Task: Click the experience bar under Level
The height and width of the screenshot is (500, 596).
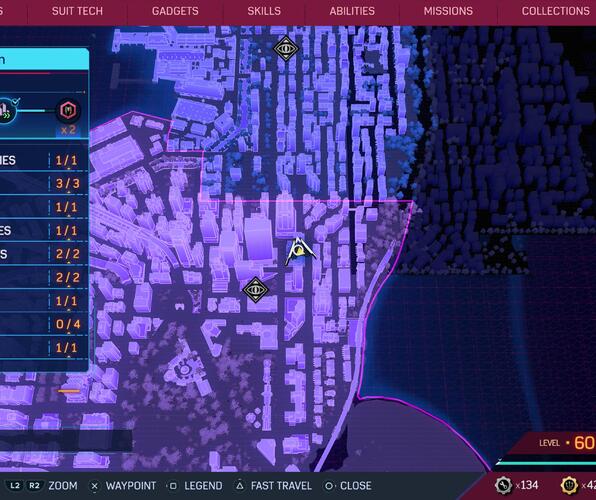Action: pyautogui.click(x=546, y=463)
